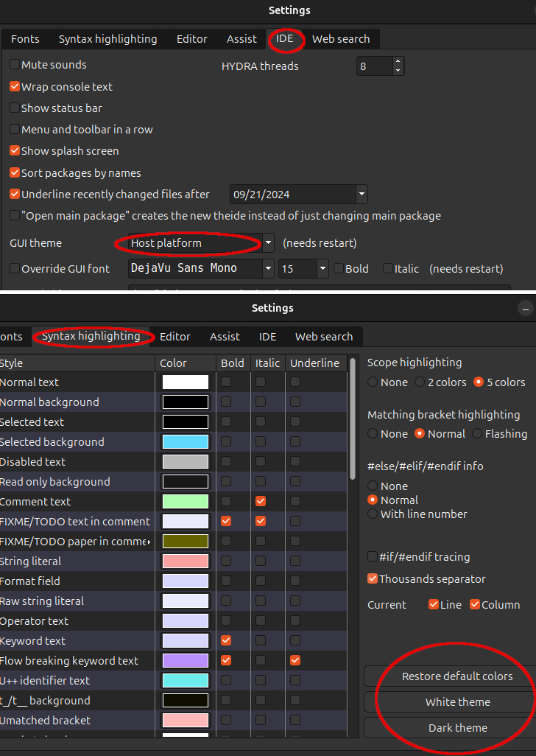Uncheck Thousands separator option

tap(373, 579)
